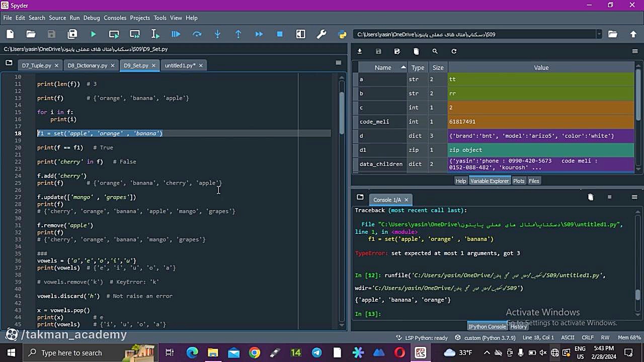Select the value of variable d1
This screenshot has height=362, width=644.
click(541, 150)
